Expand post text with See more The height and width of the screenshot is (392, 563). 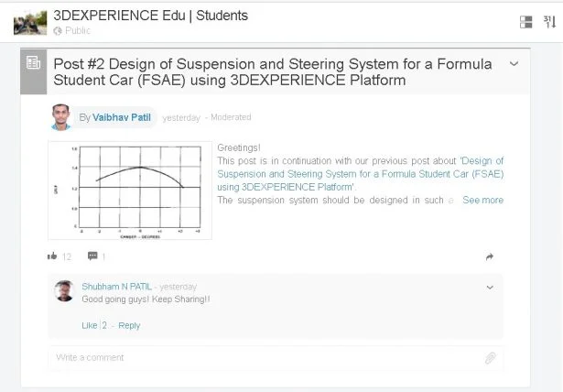coord(482,200)
